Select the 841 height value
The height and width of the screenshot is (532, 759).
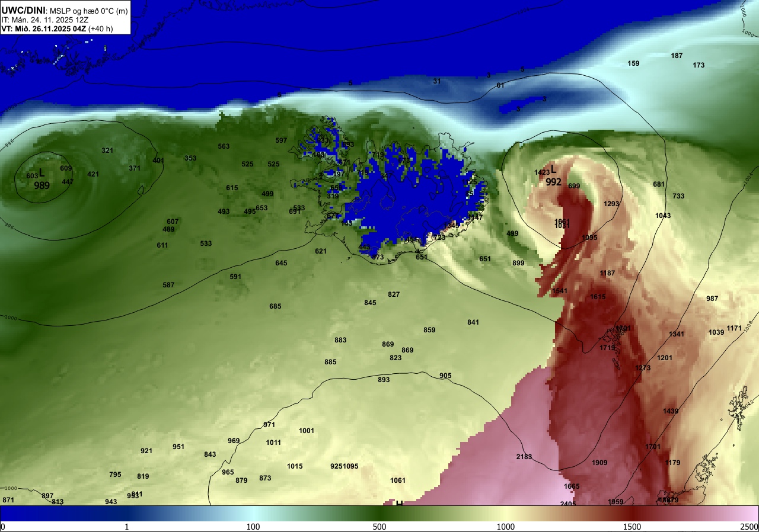click(473, 322)
